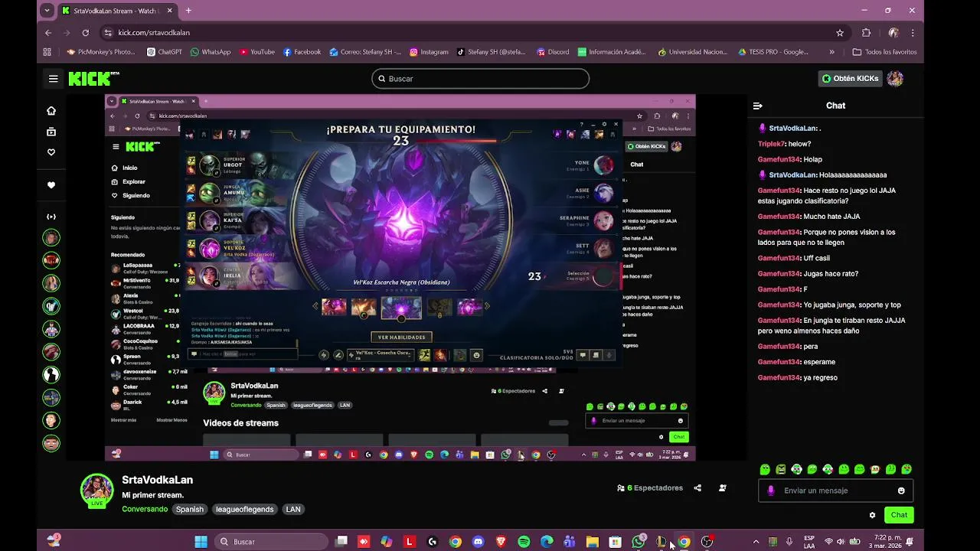Click the leagueoflegends tag
The width and height of the screenshot is (980, 551).
point(244,509)
